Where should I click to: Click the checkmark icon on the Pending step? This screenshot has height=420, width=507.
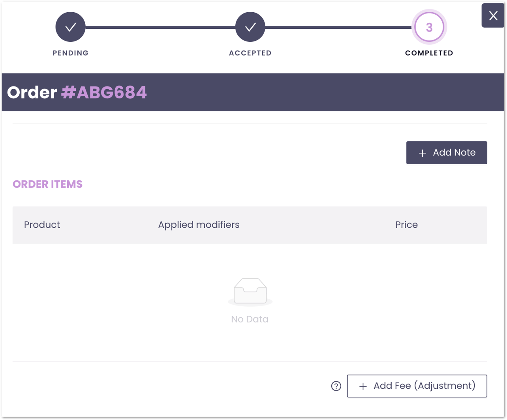click(x=70, y=26)
